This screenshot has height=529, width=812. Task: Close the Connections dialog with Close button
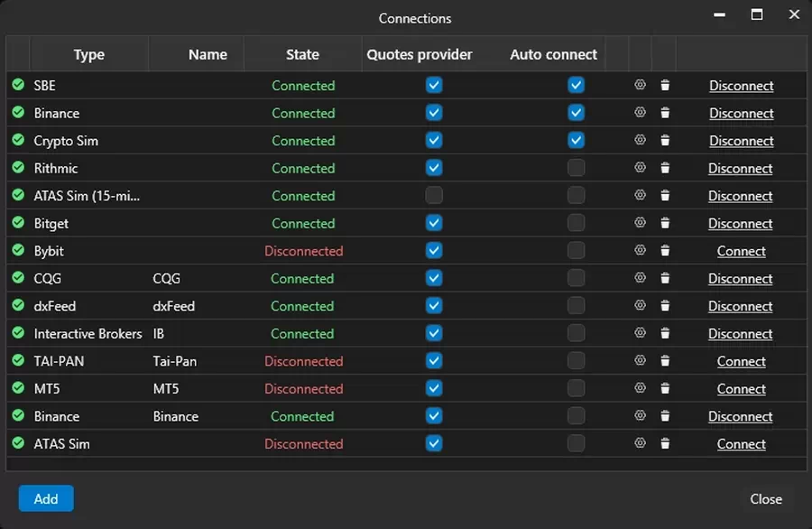[x=766, y=499]
